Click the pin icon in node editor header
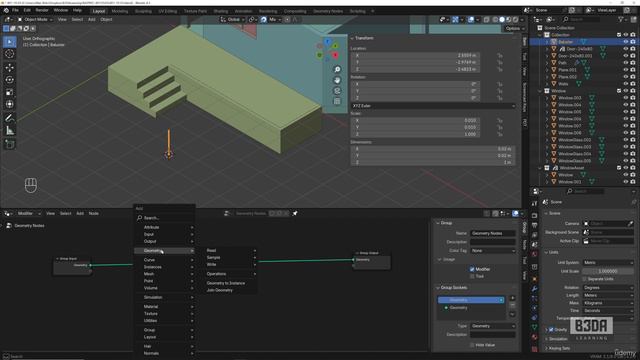Image resolution: width=640 pixels, height=360 pixels. [295, 213]
